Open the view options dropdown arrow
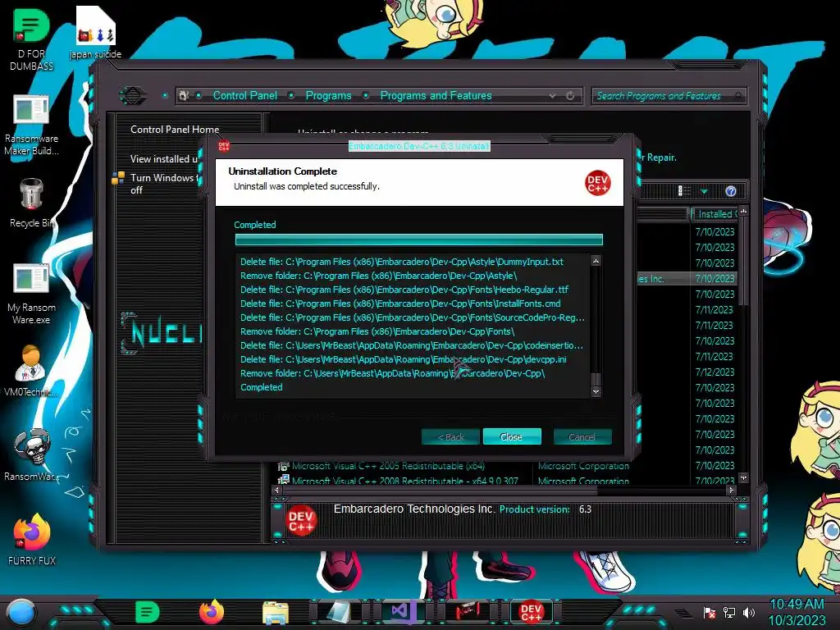Image resolution: width=840 pixels, height=630 pixels. [704, 191]
